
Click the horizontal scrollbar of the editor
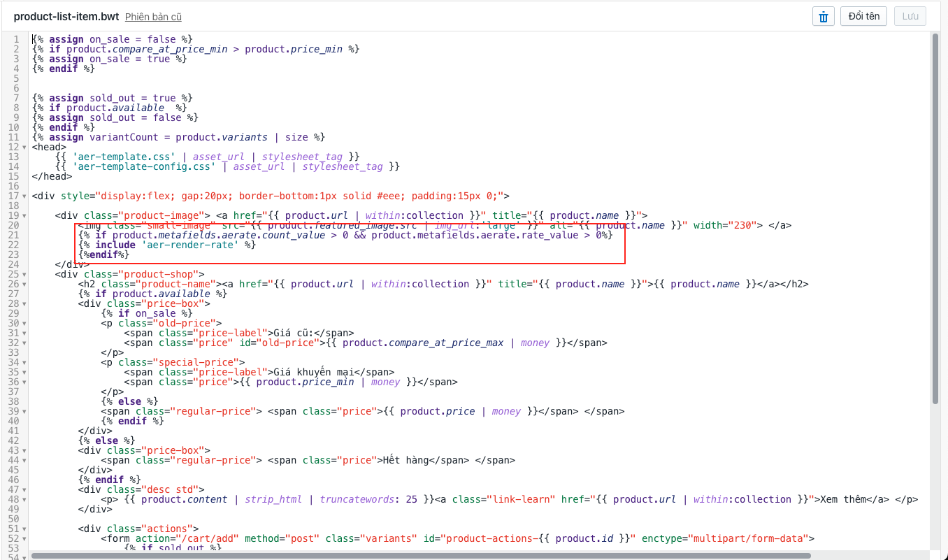[x=420, y=556]
